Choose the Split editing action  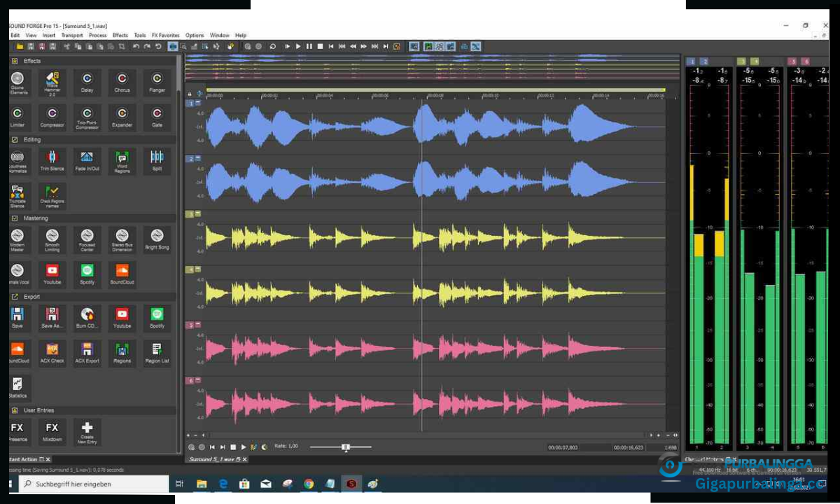(157, 160)
